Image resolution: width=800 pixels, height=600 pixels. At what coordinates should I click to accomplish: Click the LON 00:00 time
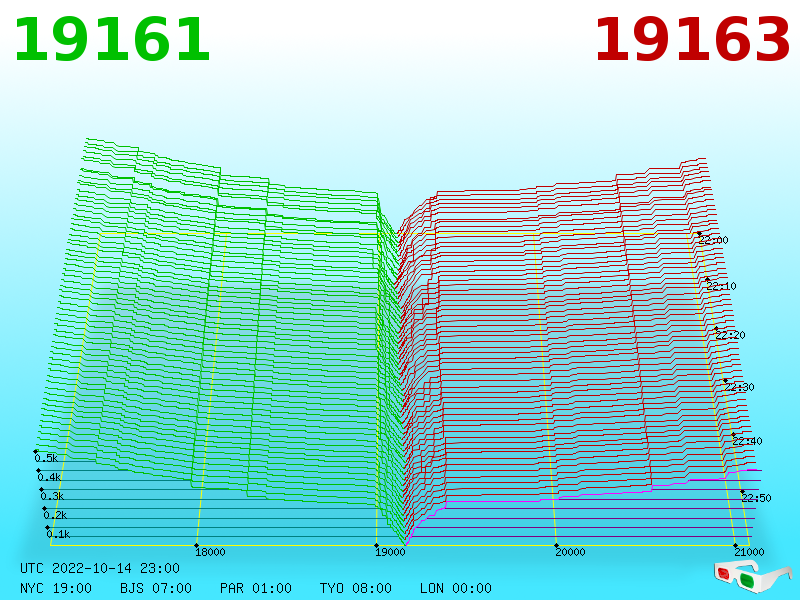pyautogui.click(x=456, y=588)
